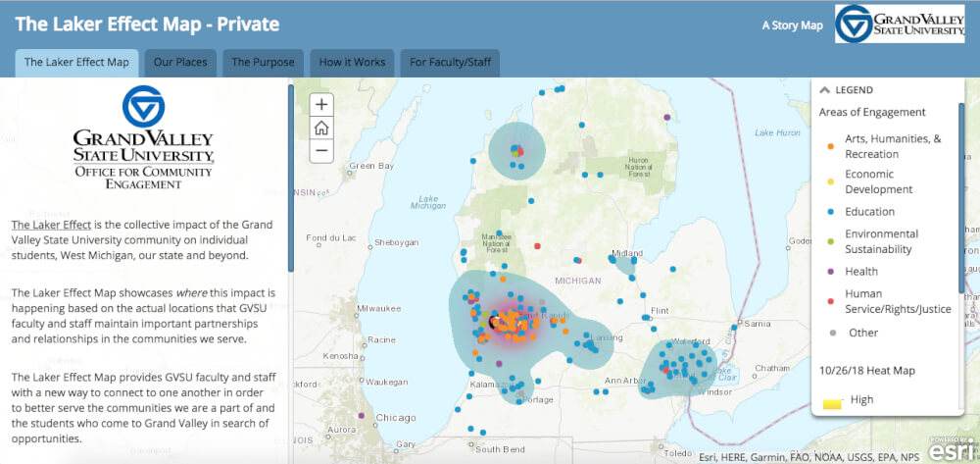980x464 pixels.
Task: Go to the For Faculty/Staff tab
Action: coord(450,63)
